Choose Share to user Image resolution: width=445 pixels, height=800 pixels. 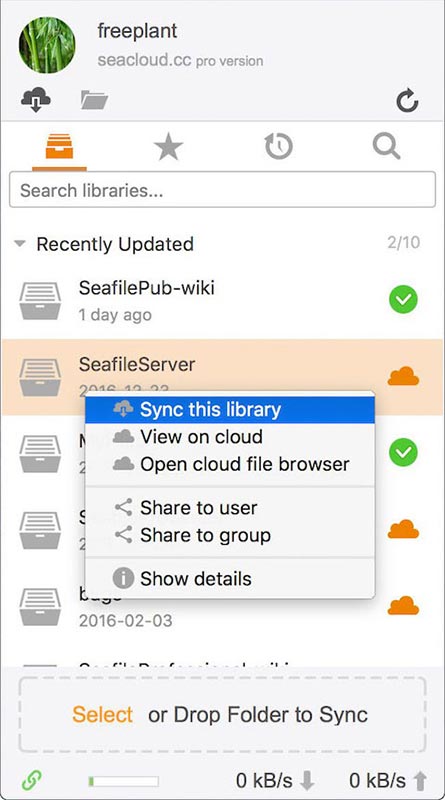230,508
